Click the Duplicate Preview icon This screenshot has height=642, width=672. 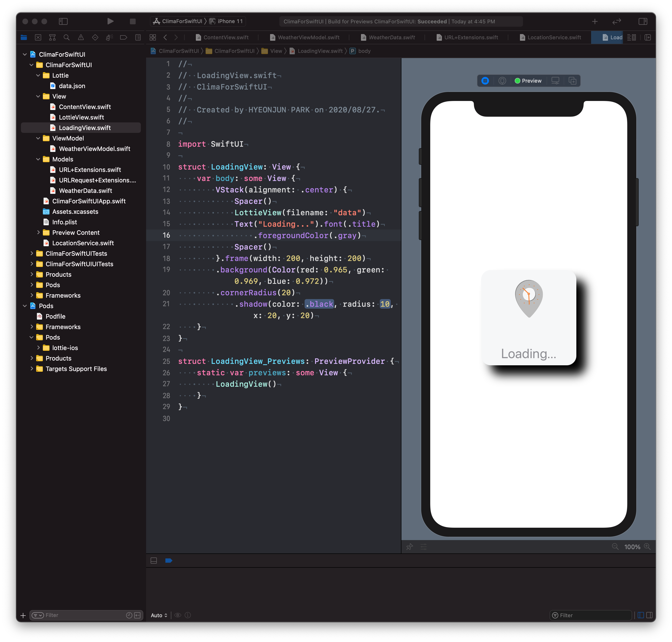coord(572,81)
